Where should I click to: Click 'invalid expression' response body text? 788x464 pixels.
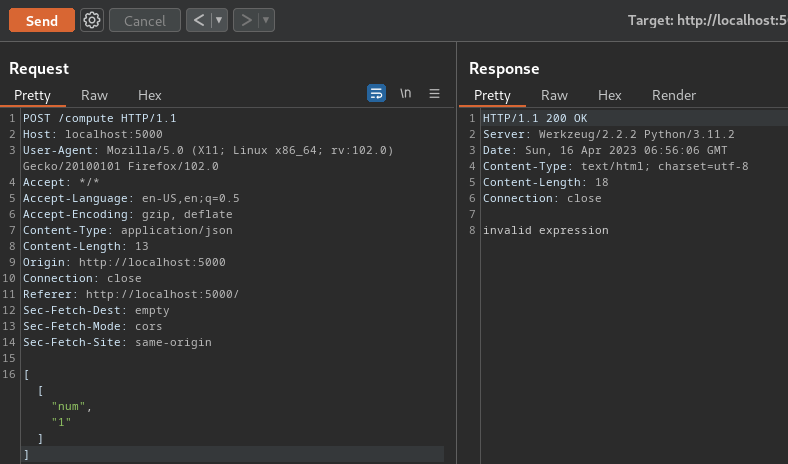coord(546,230)
